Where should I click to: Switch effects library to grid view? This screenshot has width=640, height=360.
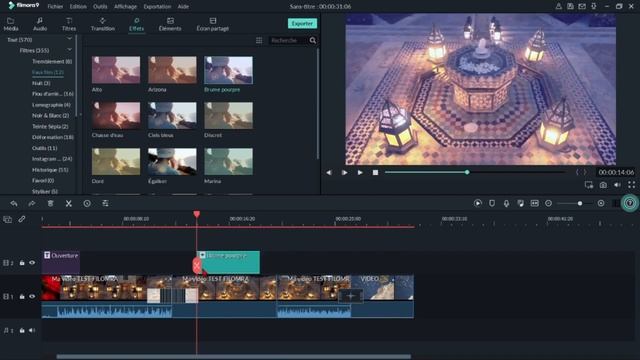pyautogui.click(x=259, y=40)
